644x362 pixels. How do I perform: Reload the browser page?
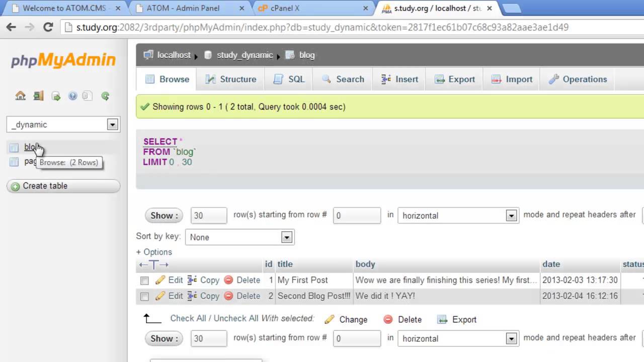48,27
